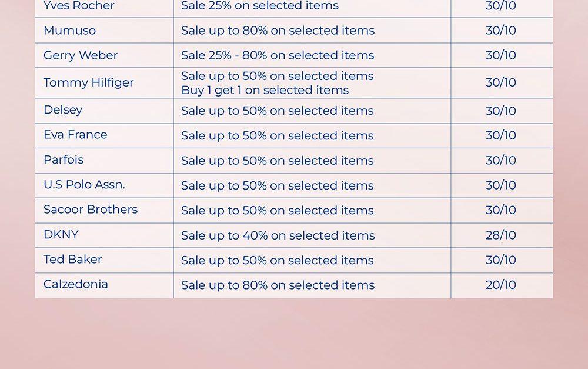This screenshot has width=588, height=369.
Task: Select the DKNY brand cell
Action: pos(61,235)
